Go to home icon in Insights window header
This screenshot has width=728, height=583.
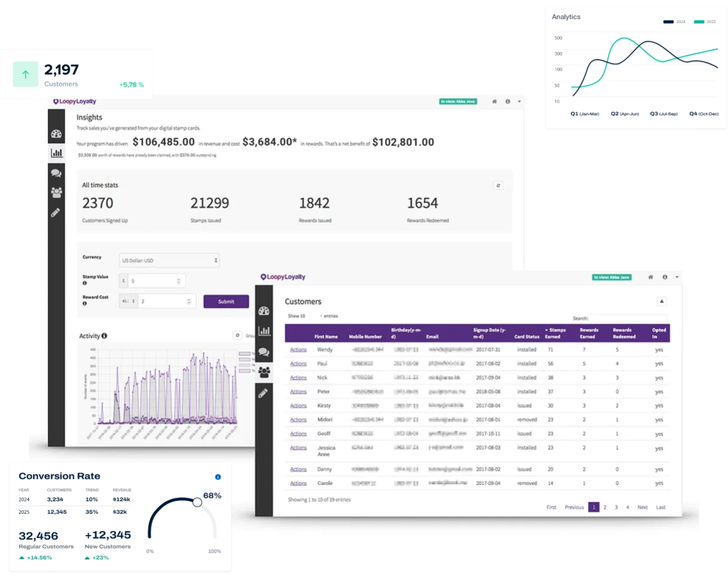pos(494,102)
